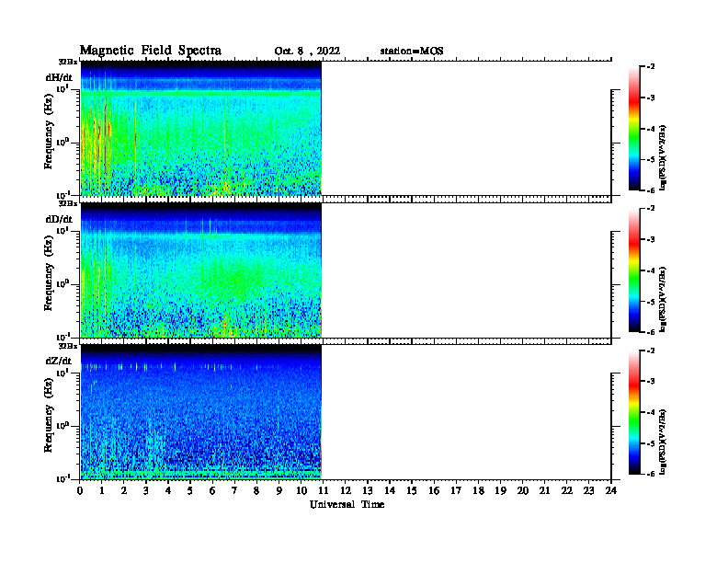The height and width of the screenshot is (563, 728).
Task: Click hour 12 on the time axis
Action: tap(346, 490)
